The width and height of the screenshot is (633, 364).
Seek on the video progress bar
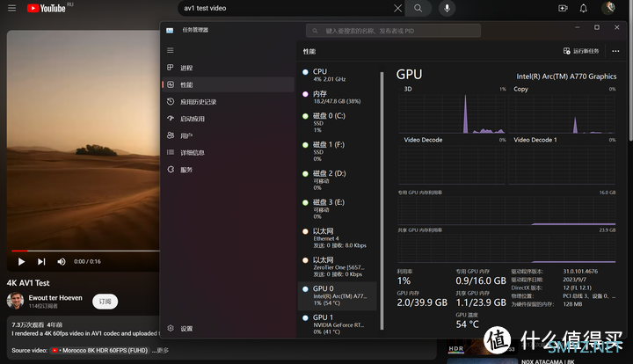85,251
